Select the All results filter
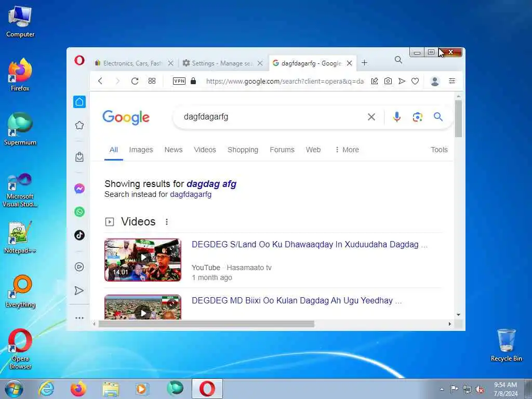532x399 pixels. coord(113,150)
